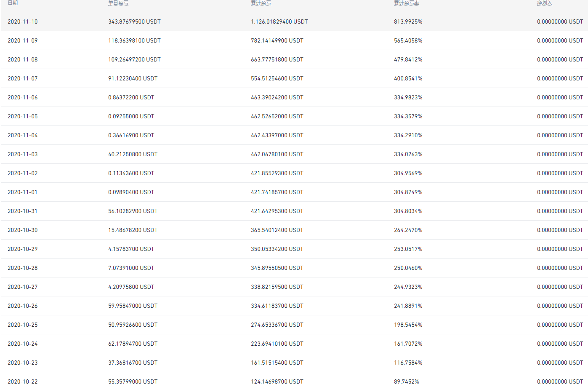Select the 2020-11-05 date cell
Image resolution: width=588 pixels, height=384 pixels.
pos(23,116)
